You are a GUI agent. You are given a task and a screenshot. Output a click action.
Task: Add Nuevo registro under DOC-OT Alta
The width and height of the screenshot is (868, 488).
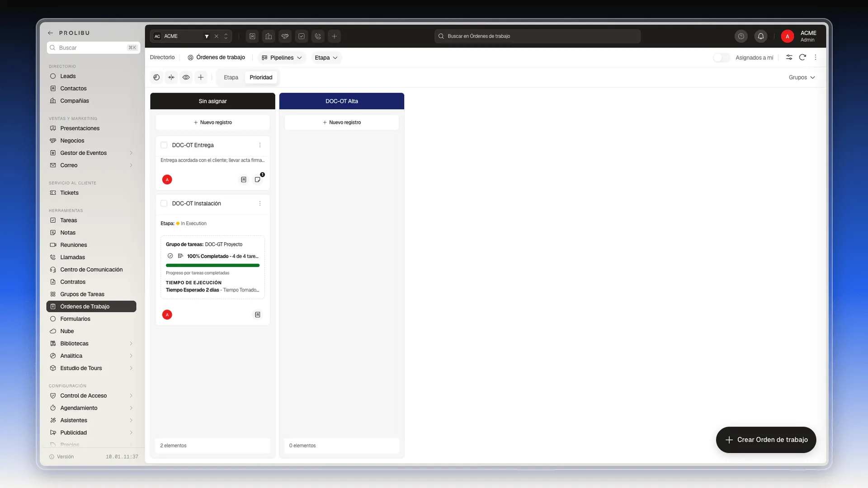(x=342, y=122)
